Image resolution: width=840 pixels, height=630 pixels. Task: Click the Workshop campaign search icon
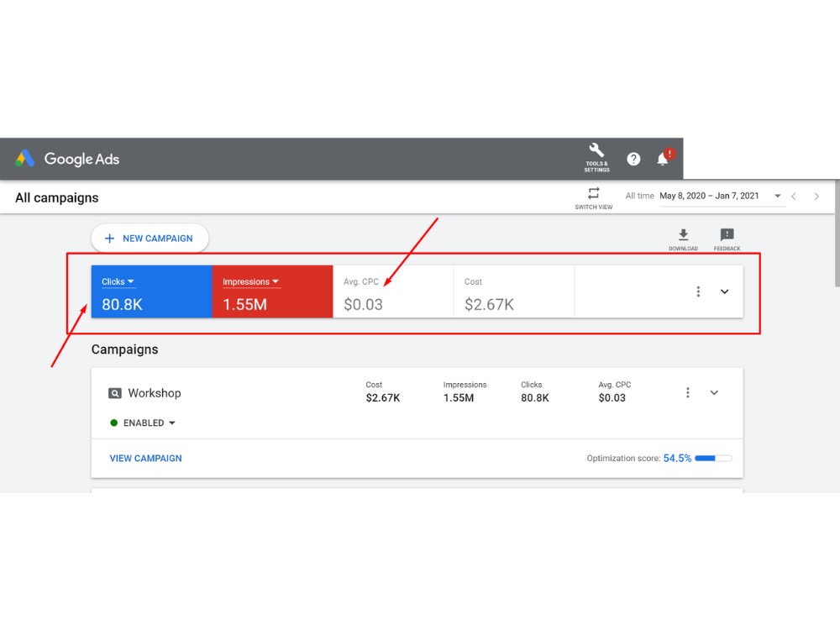click(x=114, y=393)
